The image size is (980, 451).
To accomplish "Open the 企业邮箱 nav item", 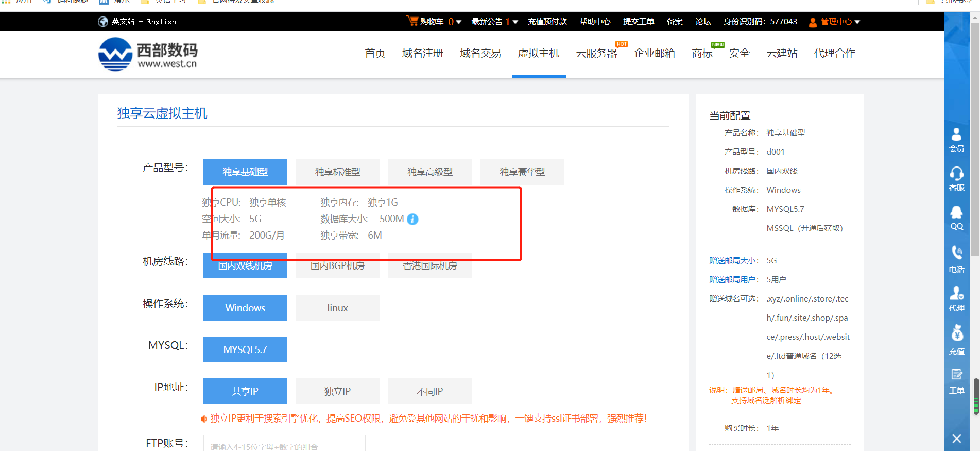I will click(x=655, y=53).
